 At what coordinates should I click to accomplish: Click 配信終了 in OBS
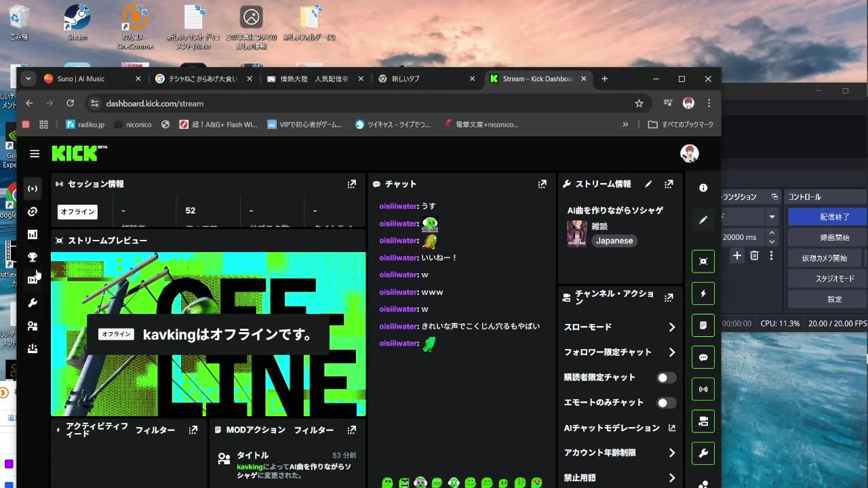(827, 217)
